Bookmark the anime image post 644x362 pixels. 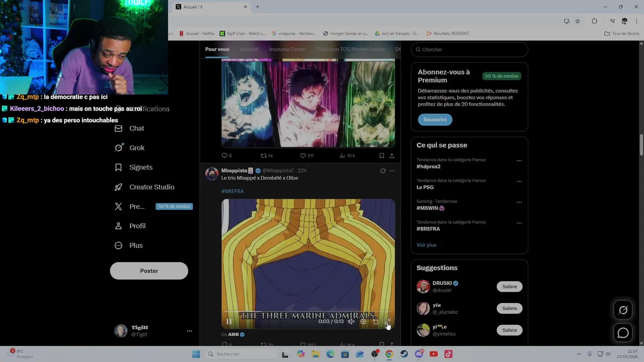tap(382, 156)
